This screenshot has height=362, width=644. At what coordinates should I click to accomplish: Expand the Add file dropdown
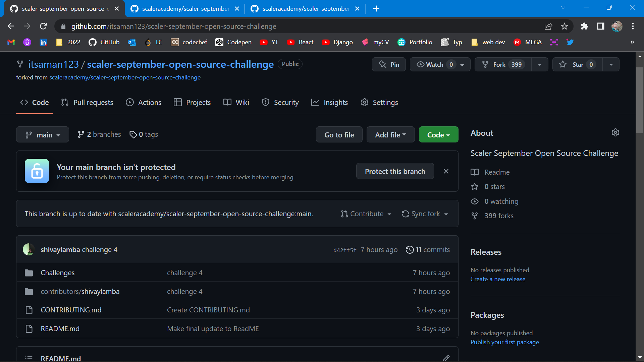[390, 134]
